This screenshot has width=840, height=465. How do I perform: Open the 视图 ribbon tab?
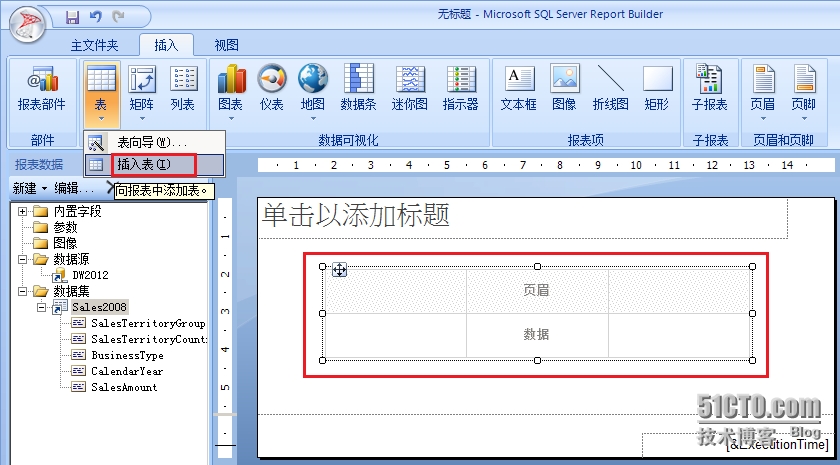click(x=226, y=46)
